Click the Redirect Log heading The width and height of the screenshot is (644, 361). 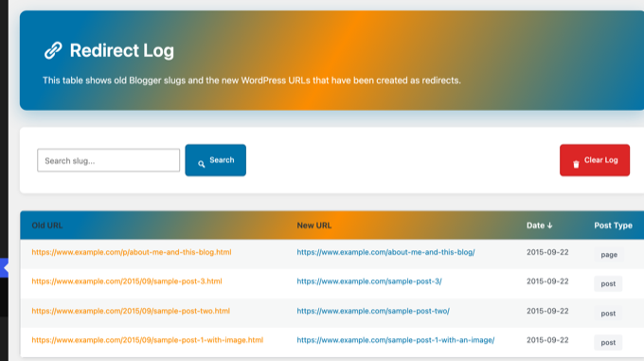pyautogui.click(x=122, y=50)
